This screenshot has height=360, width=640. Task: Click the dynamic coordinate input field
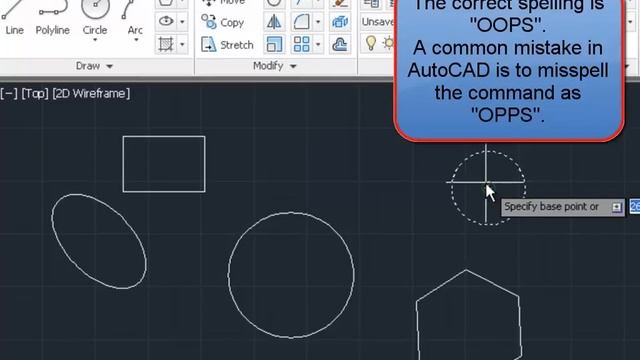pos(635,207)
